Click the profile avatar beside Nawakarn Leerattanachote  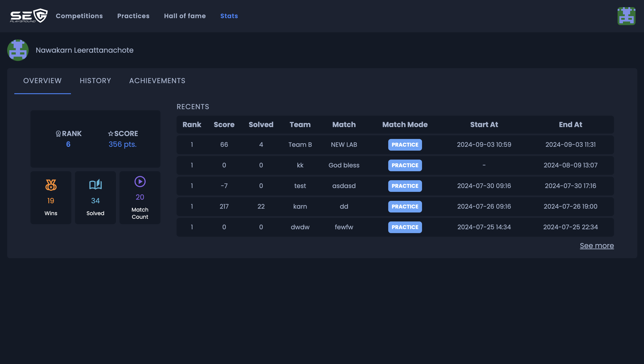tap(18, 50)
